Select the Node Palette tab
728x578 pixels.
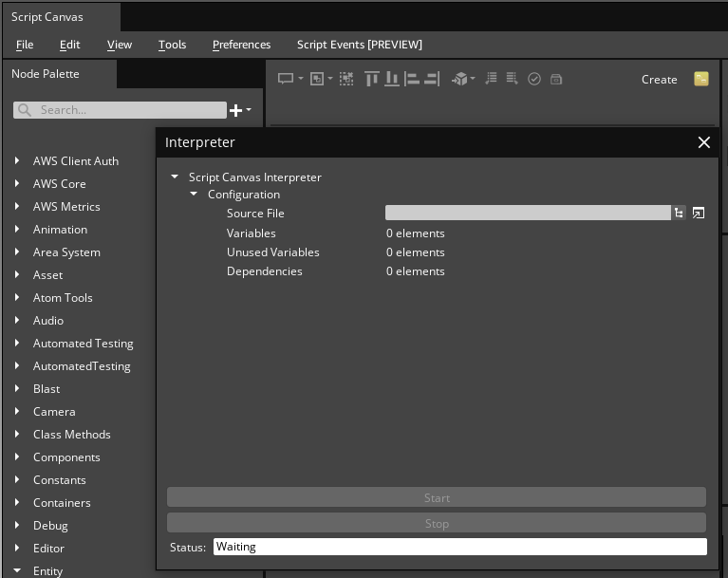[46, 74]
